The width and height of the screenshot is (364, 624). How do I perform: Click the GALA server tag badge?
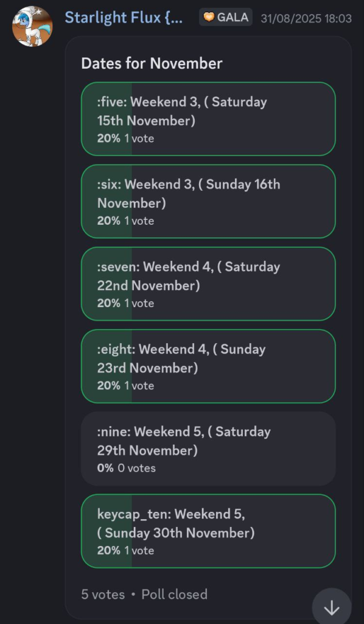point(226,17)
